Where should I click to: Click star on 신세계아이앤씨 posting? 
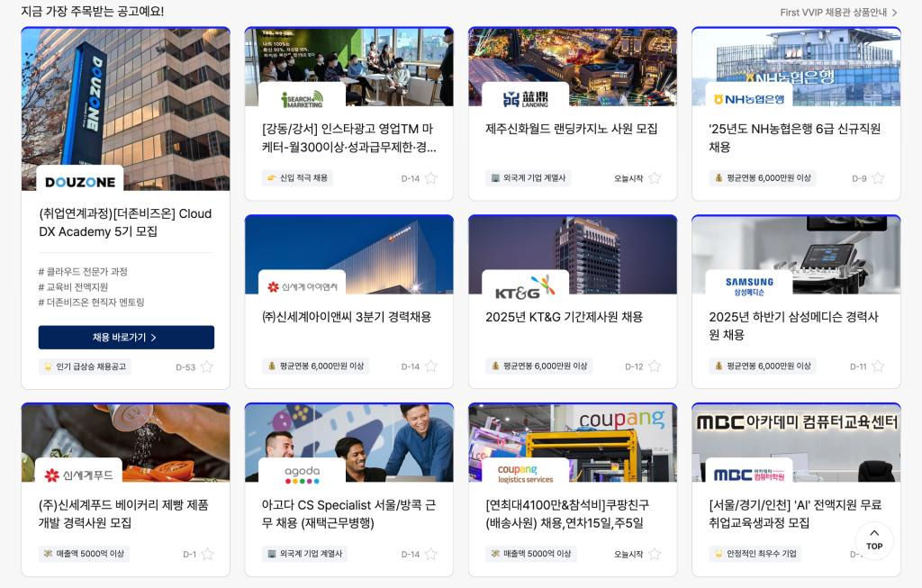(431, 366)
